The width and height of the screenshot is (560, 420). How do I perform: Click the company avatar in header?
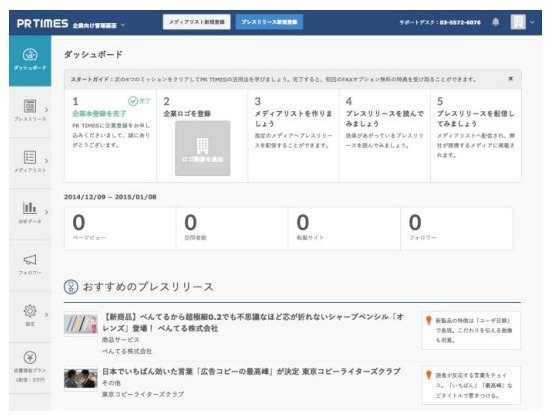518,22
